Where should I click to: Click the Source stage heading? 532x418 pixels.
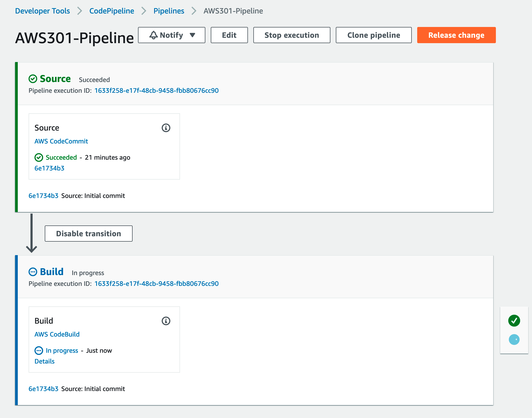coord(55,79)
